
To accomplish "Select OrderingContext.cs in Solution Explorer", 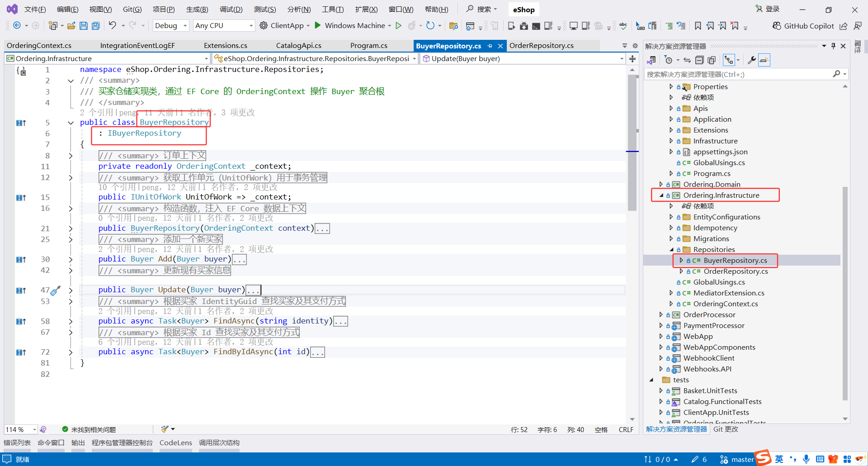I will click(x=725, y=304).
